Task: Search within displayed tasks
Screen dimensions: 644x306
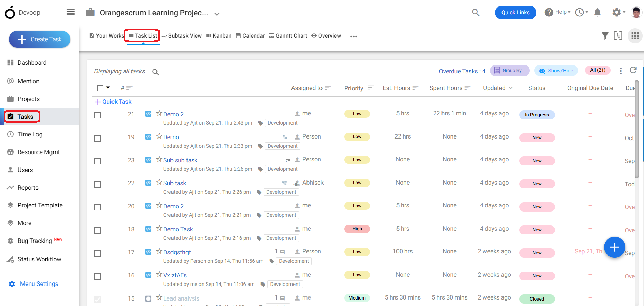Action: (x=155, y=72)
